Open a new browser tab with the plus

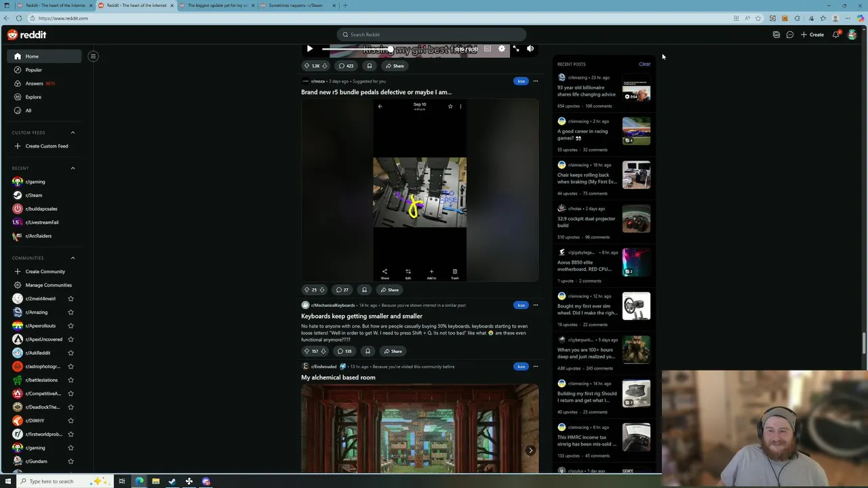click(x=344, y=5)
